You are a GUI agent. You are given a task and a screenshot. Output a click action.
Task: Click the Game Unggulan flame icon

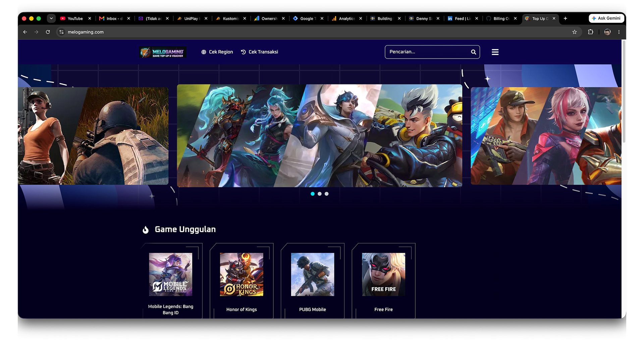[x=146, y=229]
